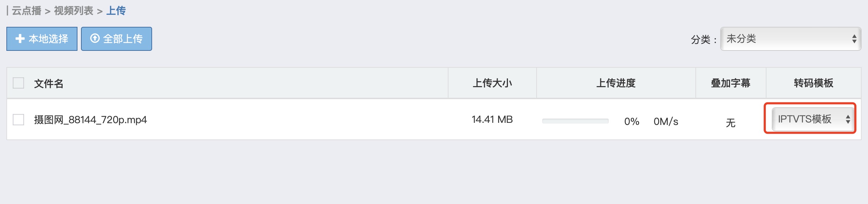Viewport: 868px width, 204px height.
Task: Click the 叠加字幕 column header
Action: [x=730, y=83]
